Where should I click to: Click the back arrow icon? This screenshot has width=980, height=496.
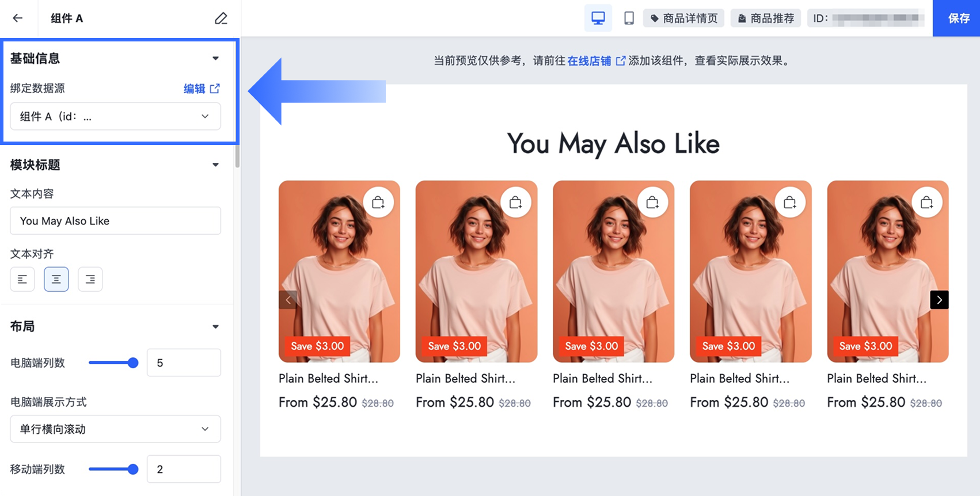[18, 18]
